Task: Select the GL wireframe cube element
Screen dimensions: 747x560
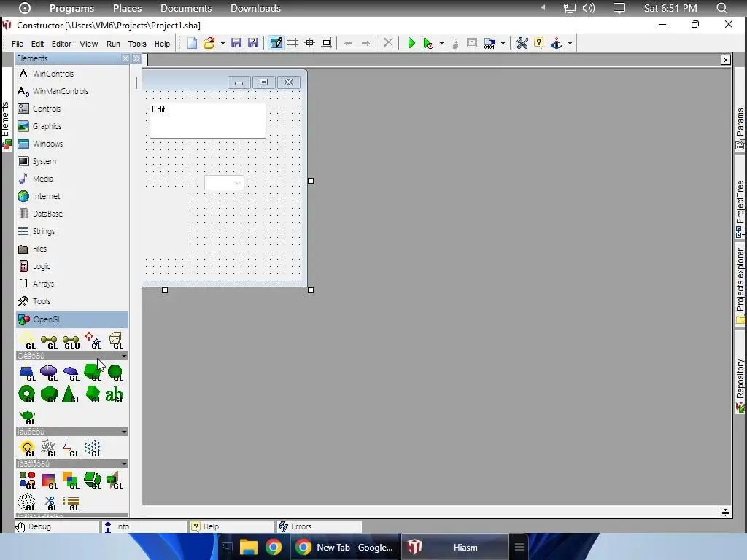Action: tap(115, 341)
